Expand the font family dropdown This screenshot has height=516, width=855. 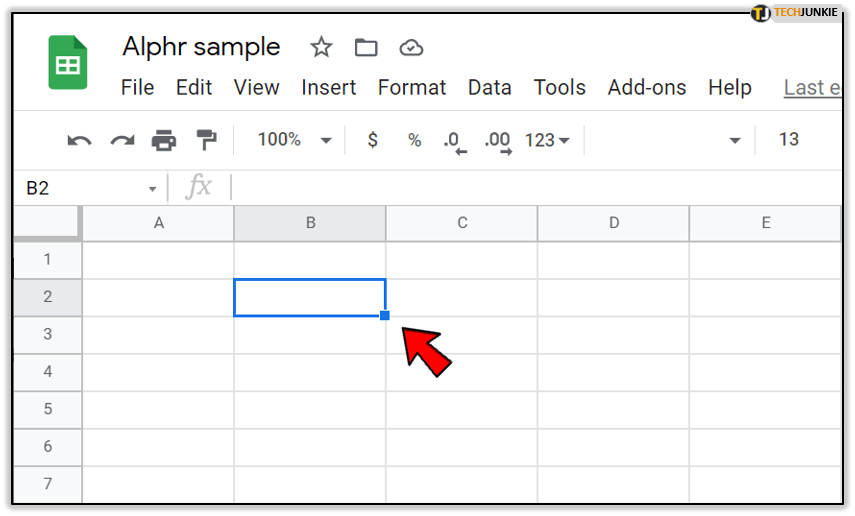click(x=735, y=140)
